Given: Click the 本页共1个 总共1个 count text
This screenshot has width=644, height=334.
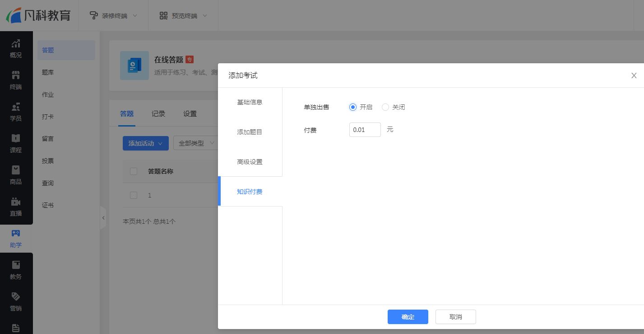Looking at the screenshot, I should tap(149, 221).
